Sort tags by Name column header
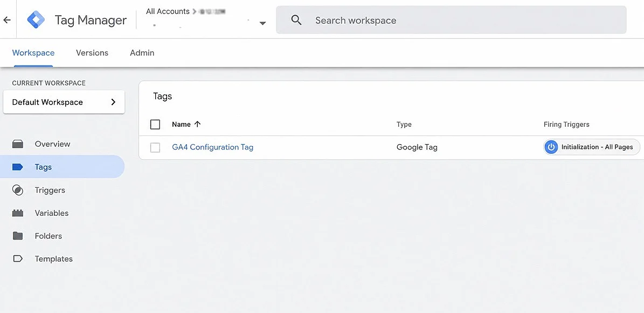 [x=181, y=124]
